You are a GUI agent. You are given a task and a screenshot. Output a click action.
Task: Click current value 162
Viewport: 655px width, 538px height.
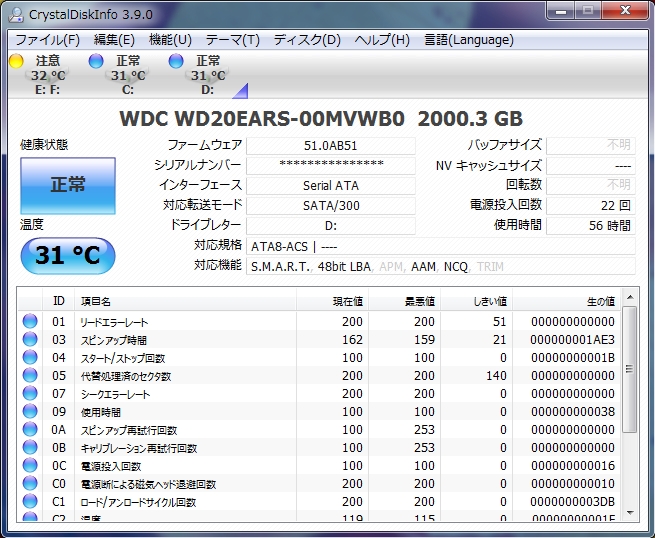352,340
